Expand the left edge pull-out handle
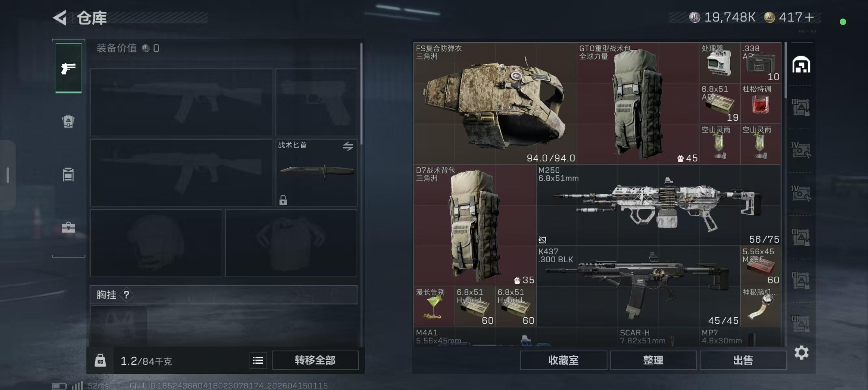The image size is (868, 390). (8, 175)
